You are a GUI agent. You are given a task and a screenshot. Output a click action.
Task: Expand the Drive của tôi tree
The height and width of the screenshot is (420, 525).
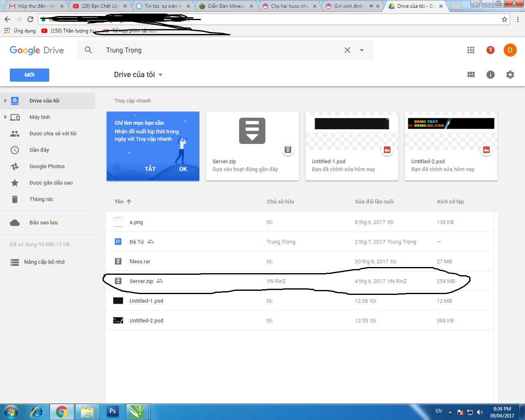click(x=5, y=100)
